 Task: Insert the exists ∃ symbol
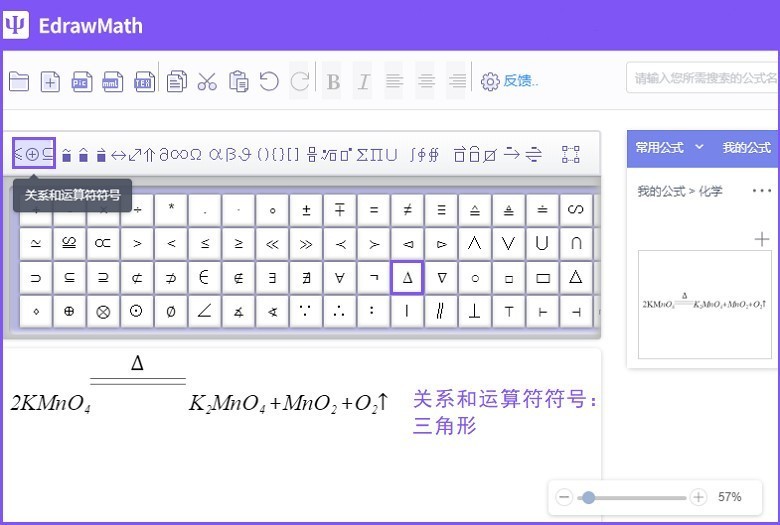[x=272, y=277]
